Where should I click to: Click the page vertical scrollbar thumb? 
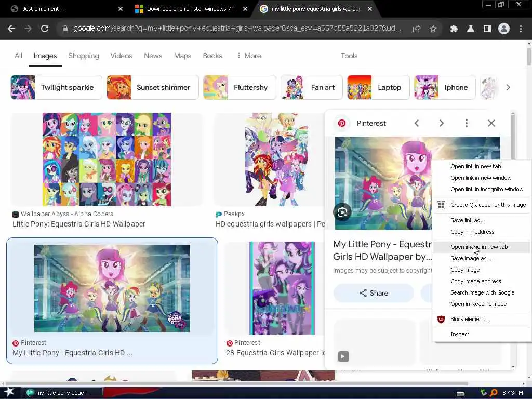(x=529, y=56)
